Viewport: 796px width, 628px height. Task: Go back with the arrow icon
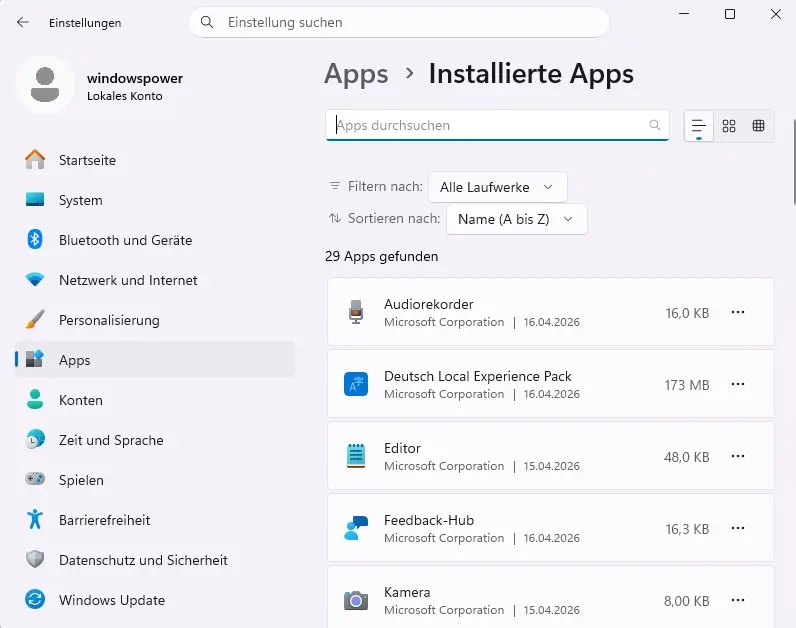click(22, 22)
